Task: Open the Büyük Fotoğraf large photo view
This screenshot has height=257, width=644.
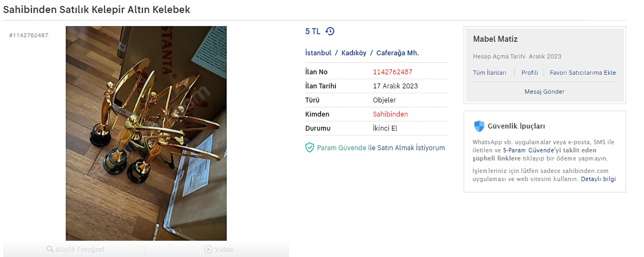Action: point(76,249)
